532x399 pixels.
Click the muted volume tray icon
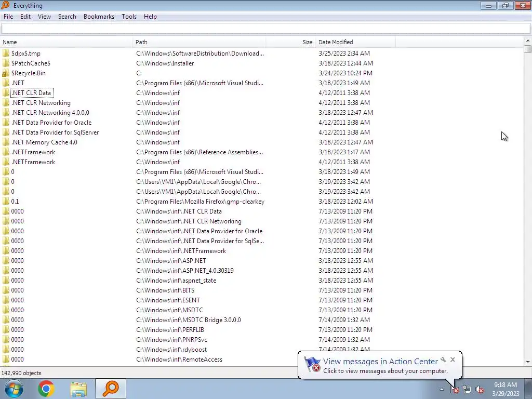tap(480, 390)
